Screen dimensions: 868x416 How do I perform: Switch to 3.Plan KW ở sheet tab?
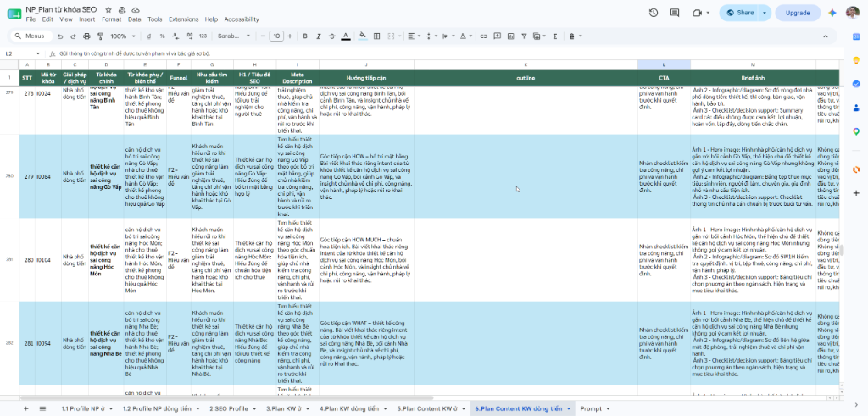pos(284,409)
